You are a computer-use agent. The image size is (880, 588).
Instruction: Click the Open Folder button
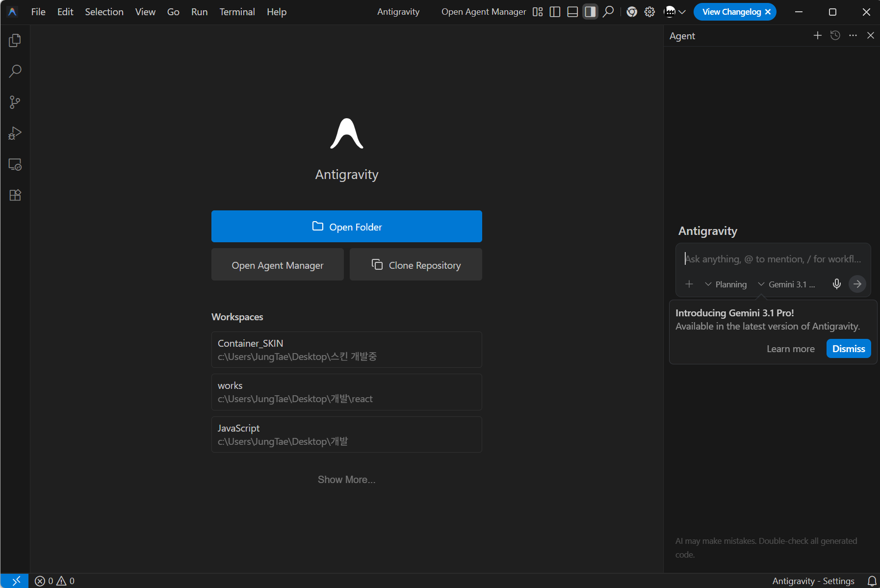346,227
